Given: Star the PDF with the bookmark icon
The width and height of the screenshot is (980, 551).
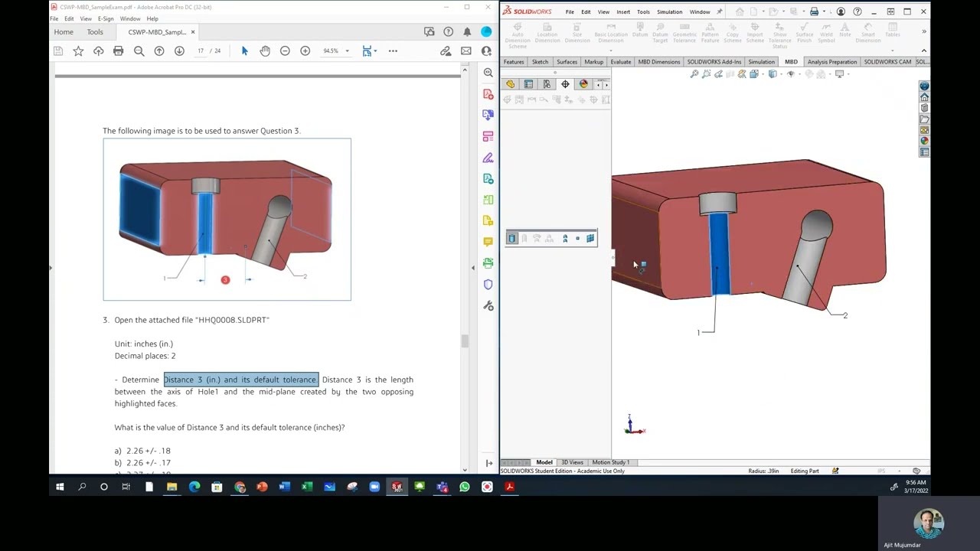Looking at the screenshot, I should tap(78, 51).
